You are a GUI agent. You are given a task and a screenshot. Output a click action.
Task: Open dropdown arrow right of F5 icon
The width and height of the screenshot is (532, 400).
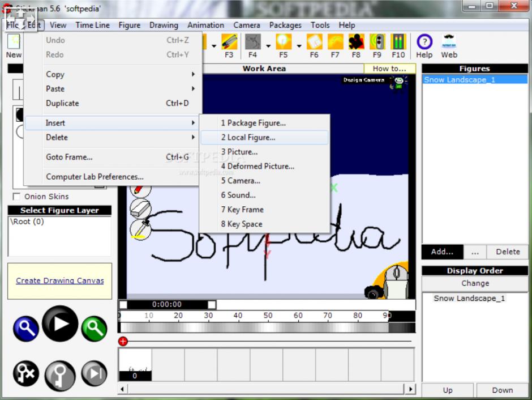[299, 46]
